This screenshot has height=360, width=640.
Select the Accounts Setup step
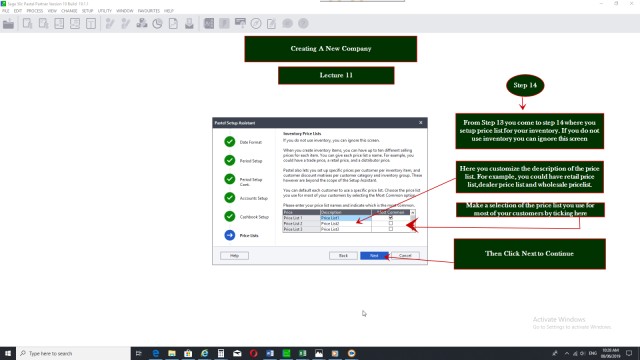tap(246, 198)
